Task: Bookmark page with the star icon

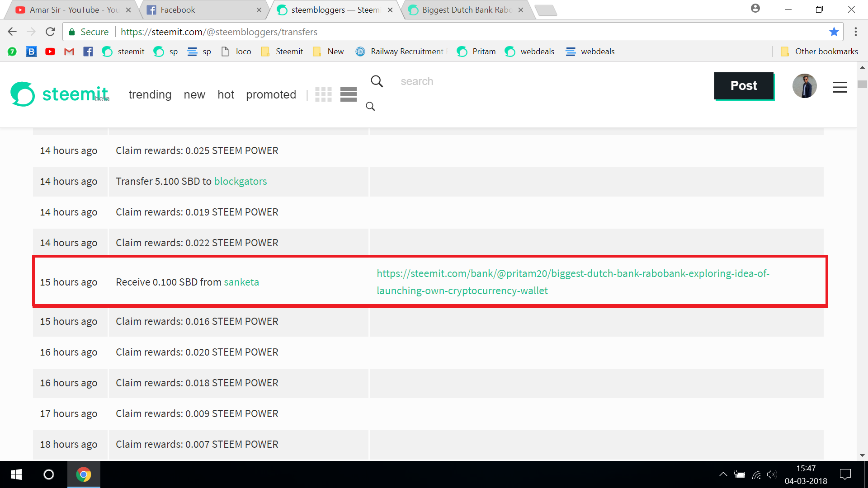Action: pos(834,32)
